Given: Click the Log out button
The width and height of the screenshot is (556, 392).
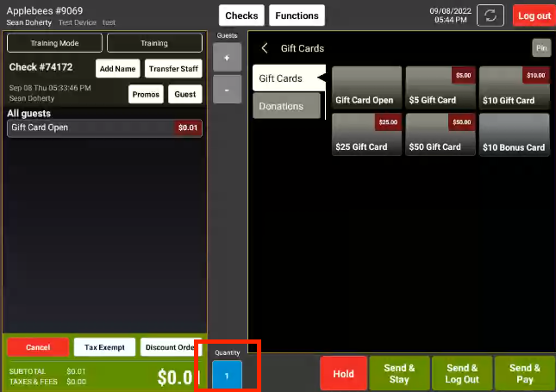Looking at the screenshot, I should point(534,16).
